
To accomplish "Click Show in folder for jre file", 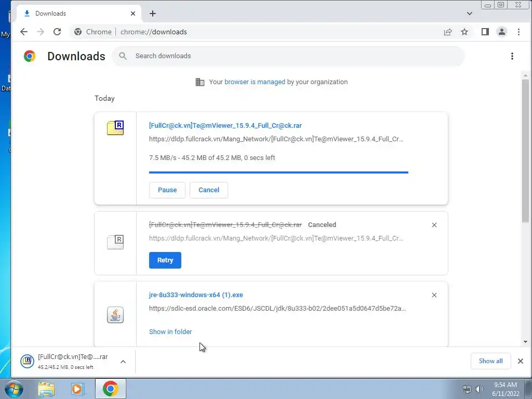I will (170, 332).
